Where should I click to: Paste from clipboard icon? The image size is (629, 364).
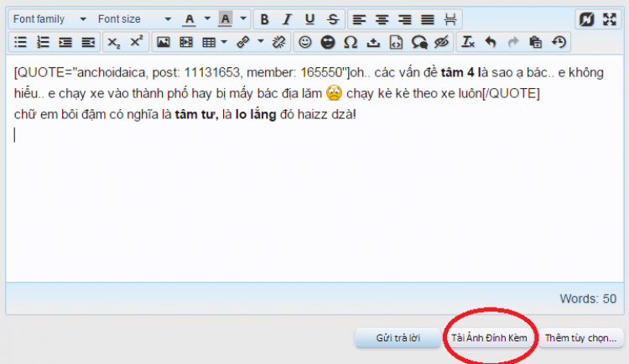coord(536,42)
